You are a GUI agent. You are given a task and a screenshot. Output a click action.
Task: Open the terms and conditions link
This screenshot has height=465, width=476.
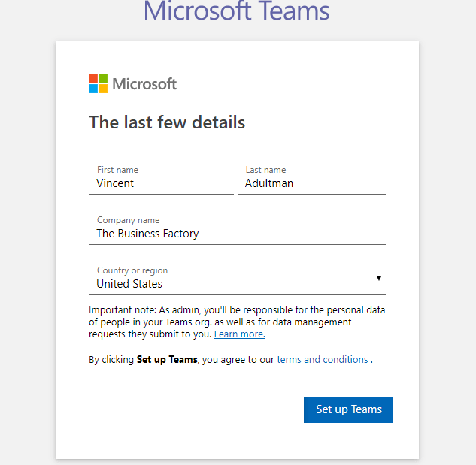point(322,359)
